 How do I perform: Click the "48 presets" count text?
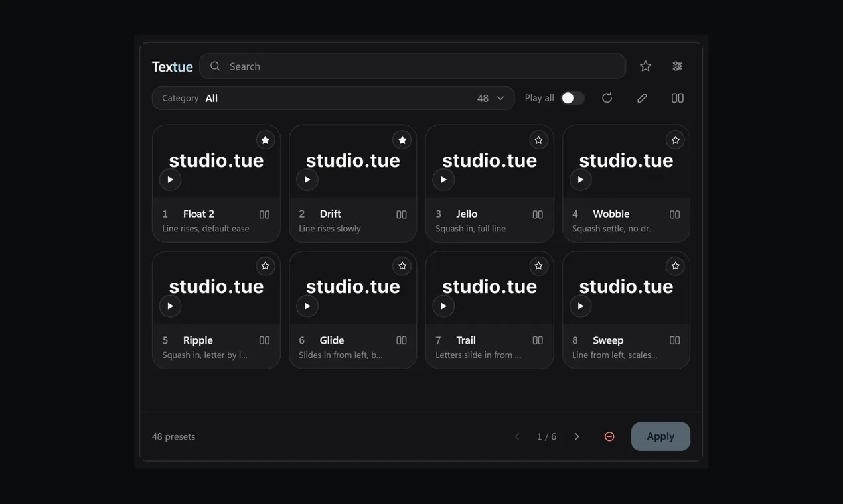[173, 436]
